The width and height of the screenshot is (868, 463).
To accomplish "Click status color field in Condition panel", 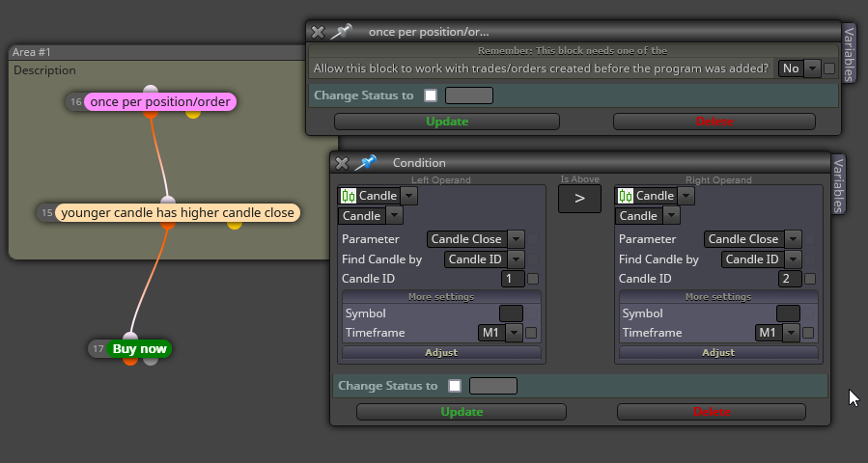I will (x=493, y=386).
